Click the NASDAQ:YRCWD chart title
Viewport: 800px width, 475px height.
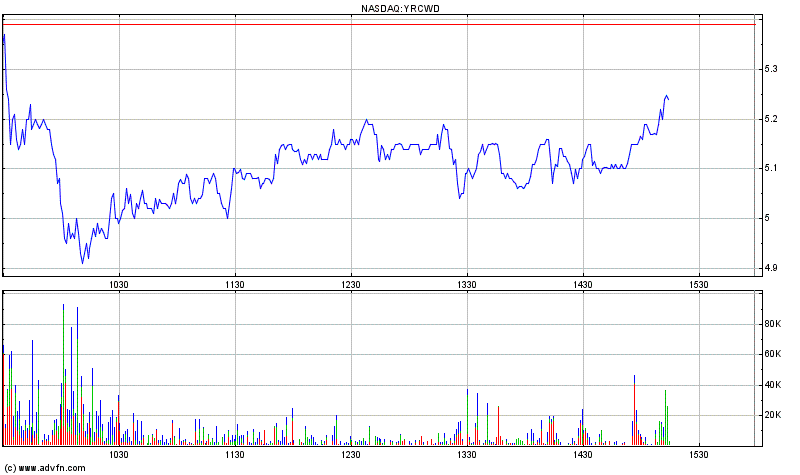[x=400, y=8]
